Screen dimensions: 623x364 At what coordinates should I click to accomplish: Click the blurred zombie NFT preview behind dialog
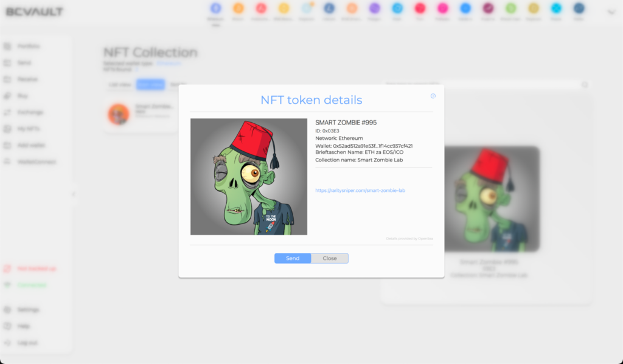coord(492,199)
